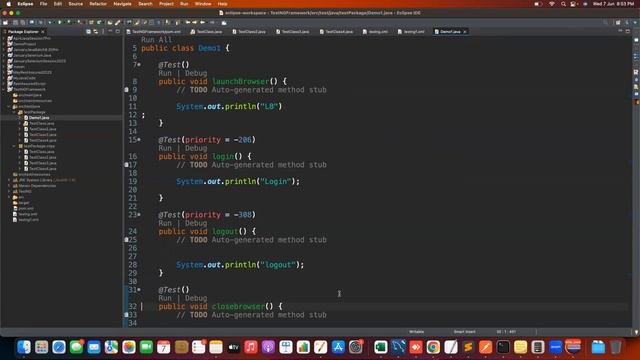Click the green Run button in the toolbar
Viewport: 640px width, 360px height.
coord(60,22)
